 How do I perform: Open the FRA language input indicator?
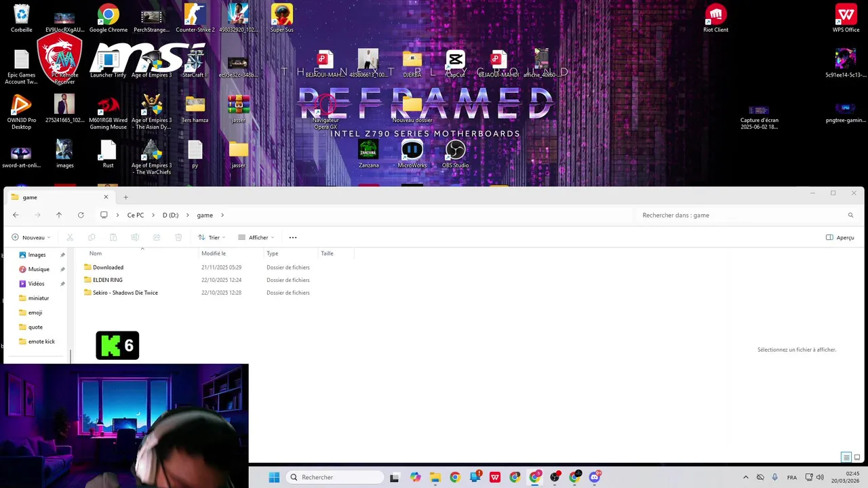[791, 477]
